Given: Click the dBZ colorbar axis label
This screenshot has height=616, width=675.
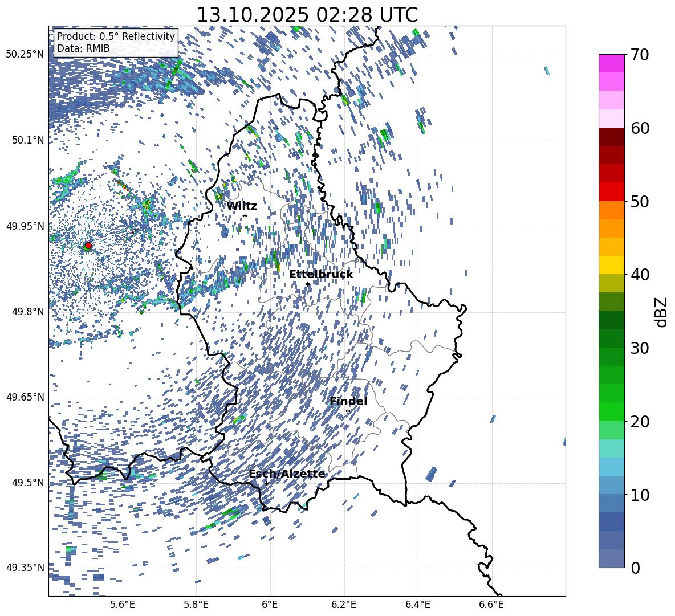Looking at the screenshot, I should click(x=661, y=311).
